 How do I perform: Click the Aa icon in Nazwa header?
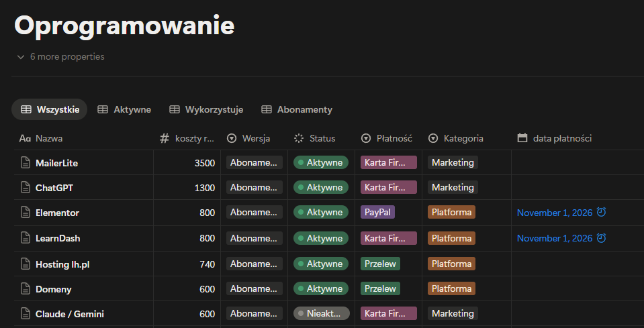tap(25, 139)
